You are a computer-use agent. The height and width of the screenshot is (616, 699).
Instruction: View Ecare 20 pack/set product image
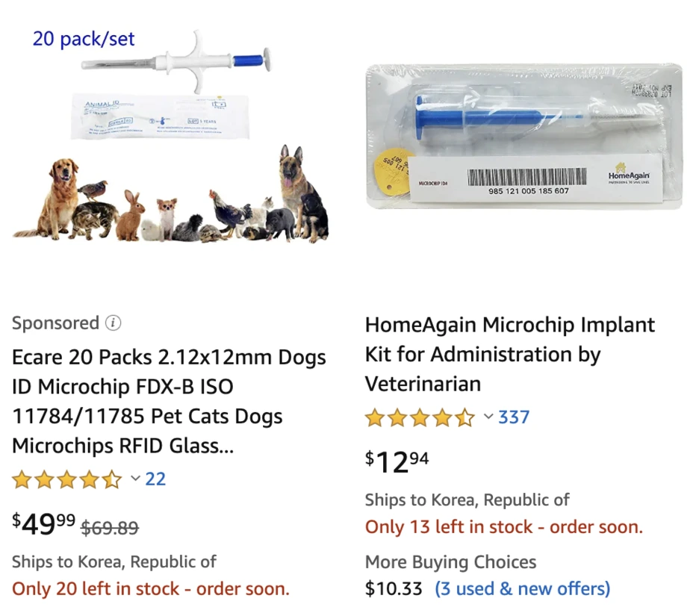170,138
